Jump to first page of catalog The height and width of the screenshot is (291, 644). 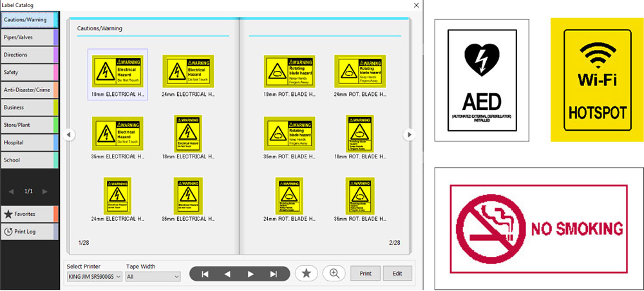coord(205,274)
